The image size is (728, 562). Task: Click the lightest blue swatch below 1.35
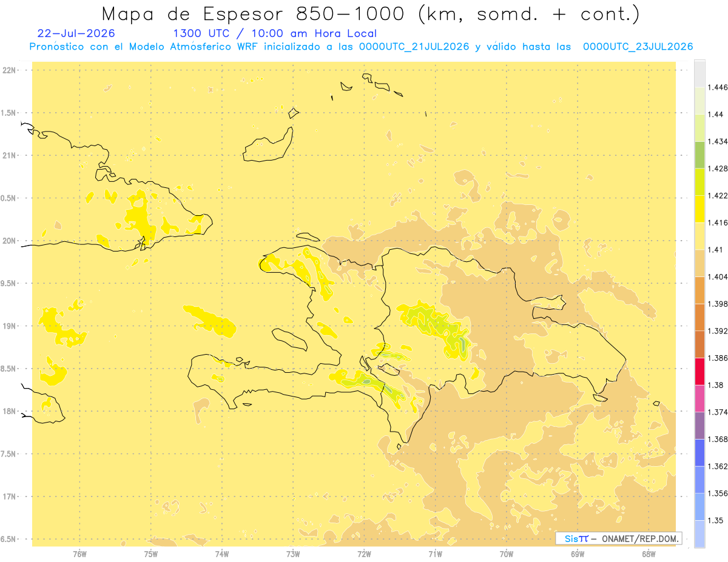pos(699,534)
